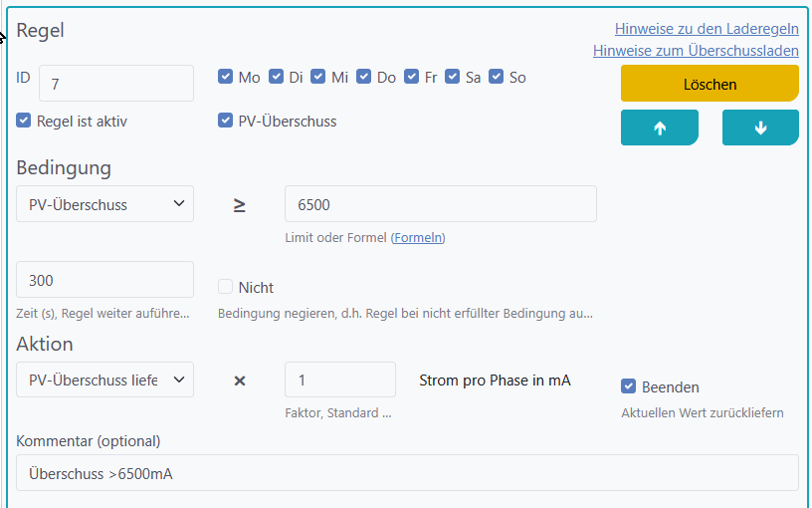Screen dimensions: 812x508
Task: Disable the Sa weekday checkbox
Action: click(452, 77)
